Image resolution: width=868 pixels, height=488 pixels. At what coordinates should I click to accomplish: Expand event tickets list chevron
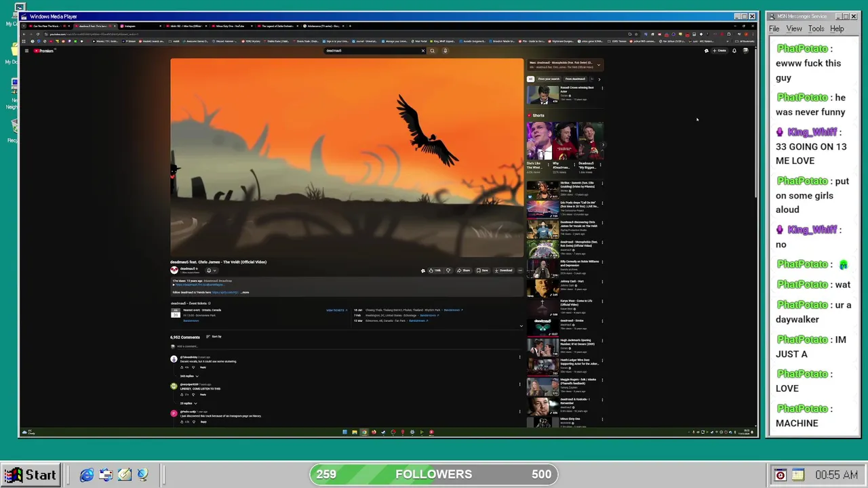(521, 326)
